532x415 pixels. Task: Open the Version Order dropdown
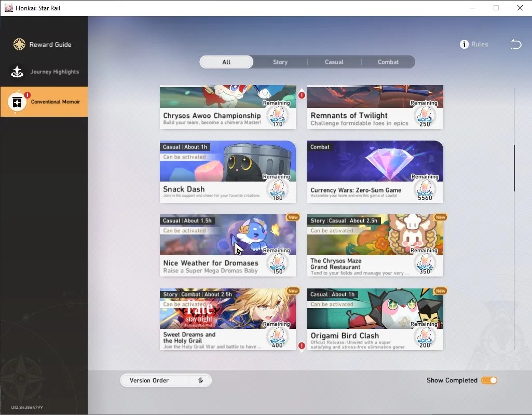pos(166,380)
